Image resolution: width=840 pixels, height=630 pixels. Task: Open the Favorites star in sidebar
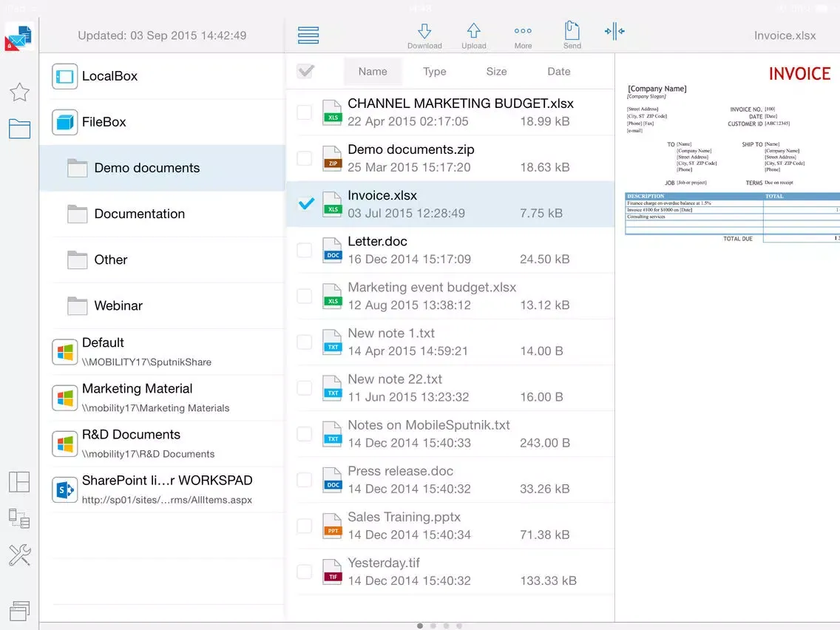pyautogui.click(x=19, y=92)
